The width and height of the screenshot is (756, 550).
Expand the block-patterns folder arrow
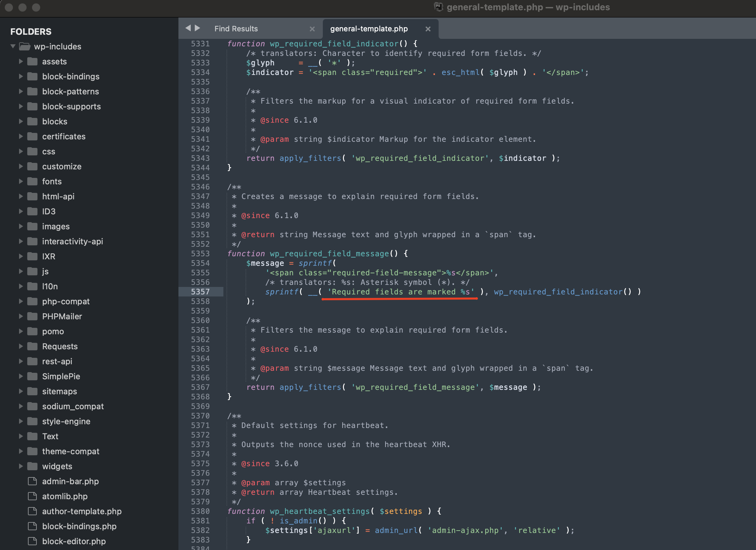pyautogui.click(x=21, y=91)
